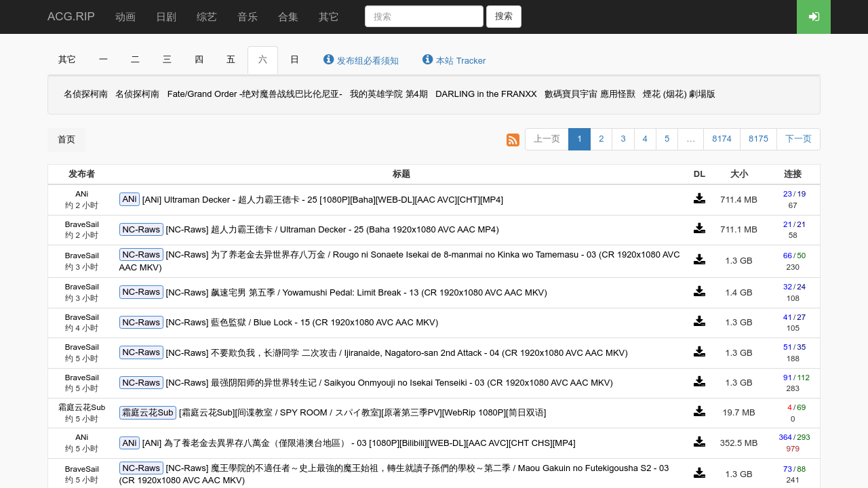Open Saikyou Onmyouji no Isekai Tenseiki title
The width and height of the screenshot is (868, 488).
389,383
